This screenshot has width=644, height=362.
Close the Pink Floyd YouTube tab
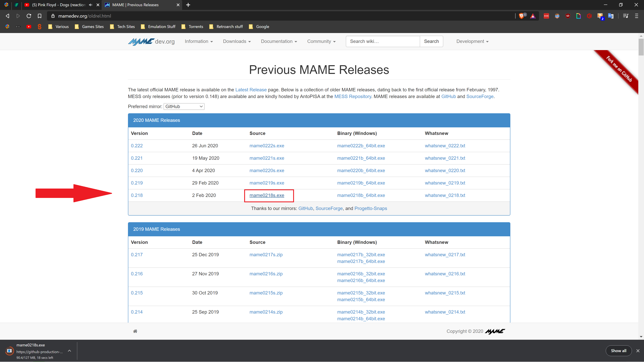click(98, 5)
